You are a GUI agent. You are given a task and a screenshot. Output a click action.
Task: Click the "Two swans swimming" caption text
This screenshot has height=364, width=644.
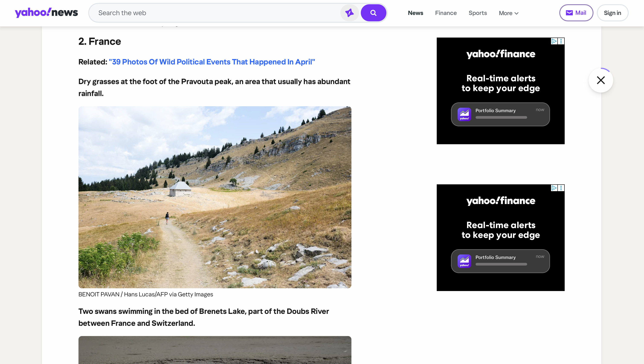coord(203,317)
